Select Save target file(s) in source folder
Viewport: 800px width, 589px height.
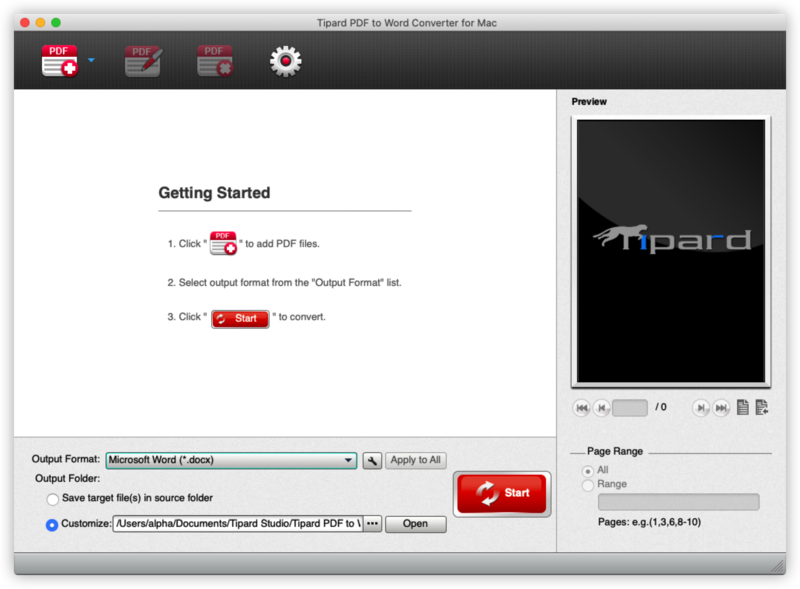pos(53,499)
